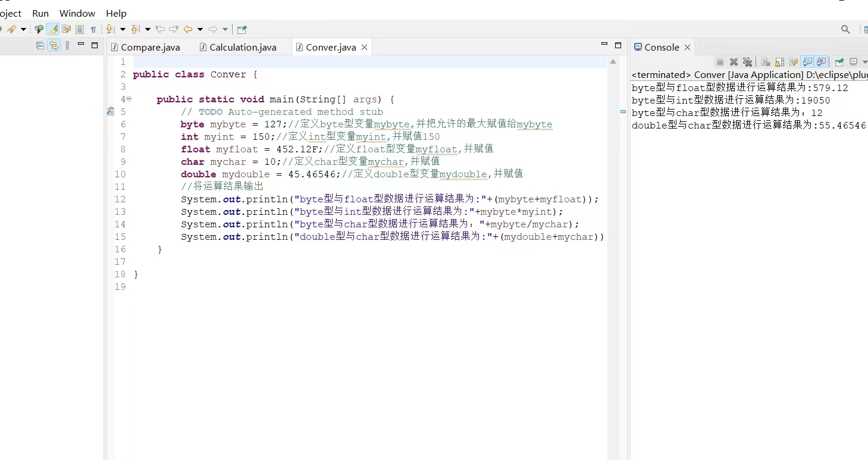Switch to the Compare.java tab
868x460 pixels.
pos(145,48)
